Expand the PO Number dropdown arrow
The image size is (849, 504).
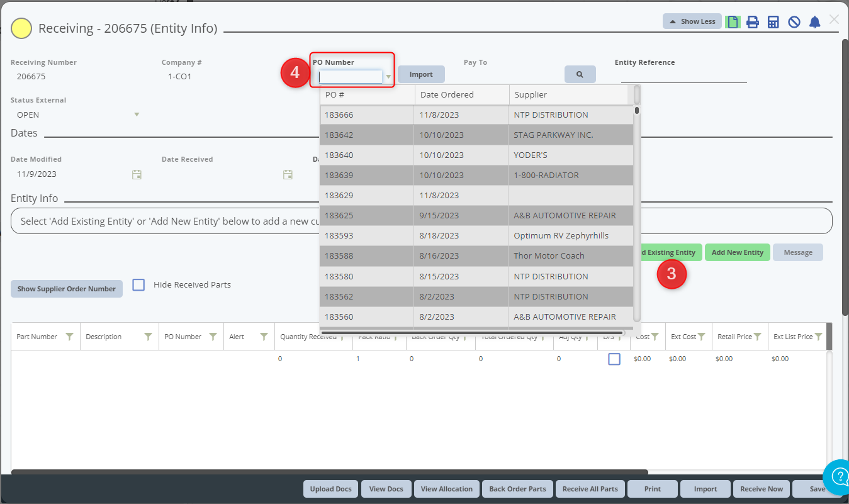tap(388, 77)
